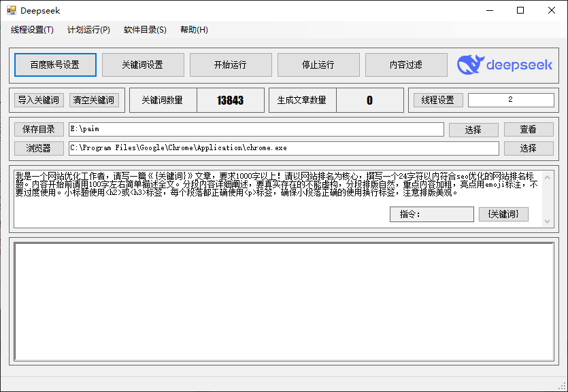Maximize the Deepseek window
This screenshot has height=392, width=568.
[520, 10]
